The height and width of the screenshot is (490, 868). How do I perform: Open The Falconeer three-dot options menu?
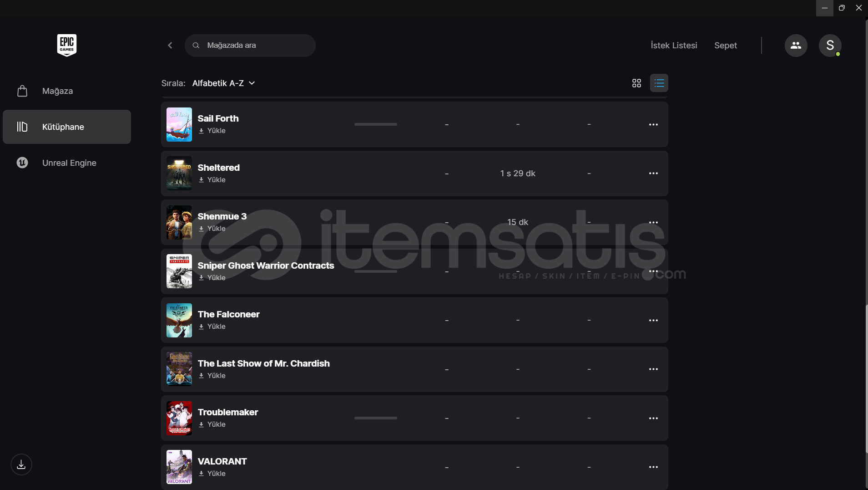click(x=653, y=320)
